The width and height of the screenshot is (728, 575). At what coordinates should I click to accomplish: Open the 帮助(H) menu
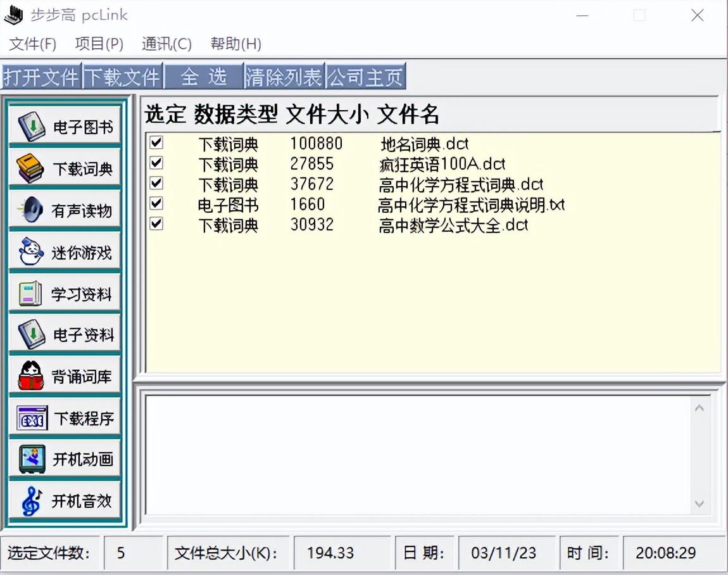tap(235, 44)
